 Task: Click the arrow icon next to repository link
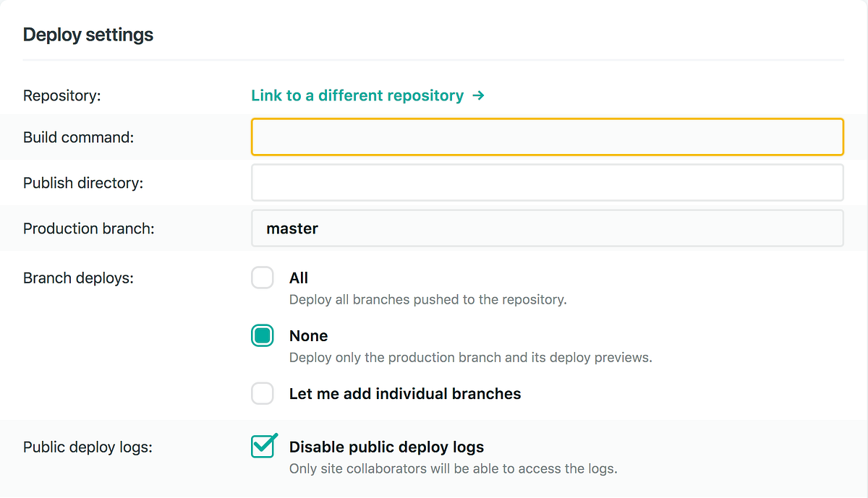tap(478, 95)
